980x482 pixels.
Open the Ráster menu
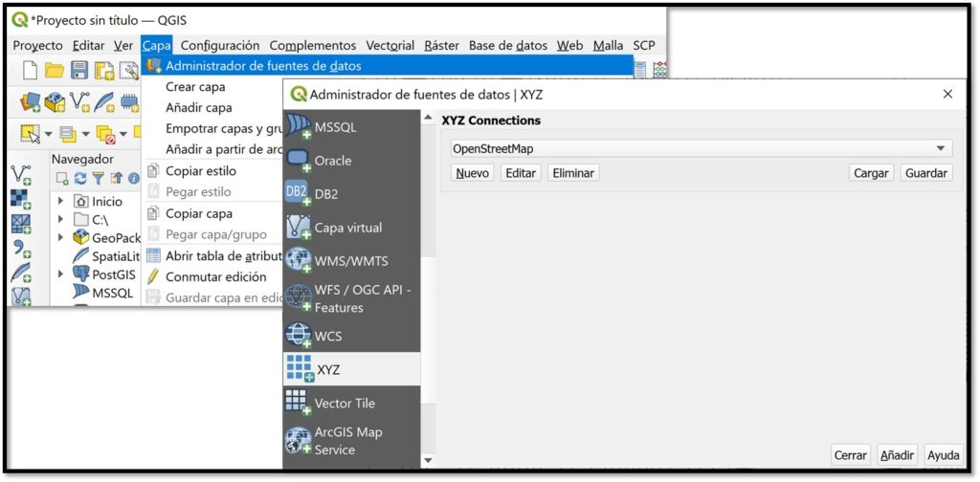tap(441, 46)
